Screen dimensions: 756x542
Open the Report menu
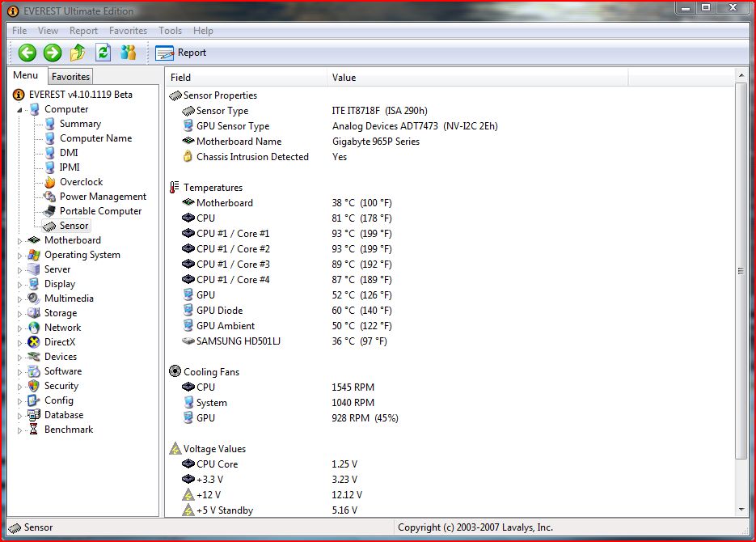point(83,31)
